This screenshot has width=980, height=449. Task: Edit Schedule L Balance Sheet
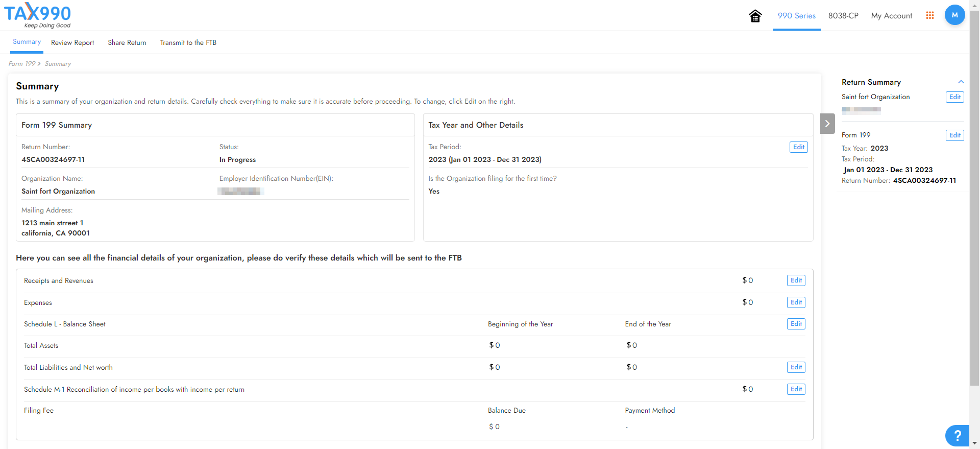tap(796, 324)
